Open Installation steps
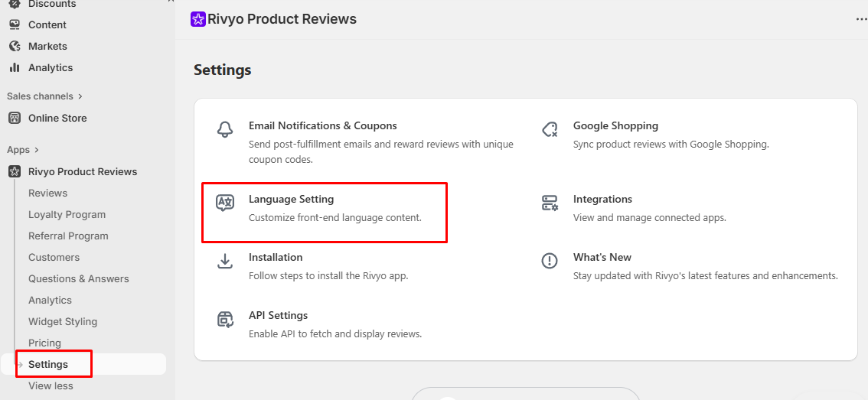This screenshot has width=868, height=400. click(276, 257)
